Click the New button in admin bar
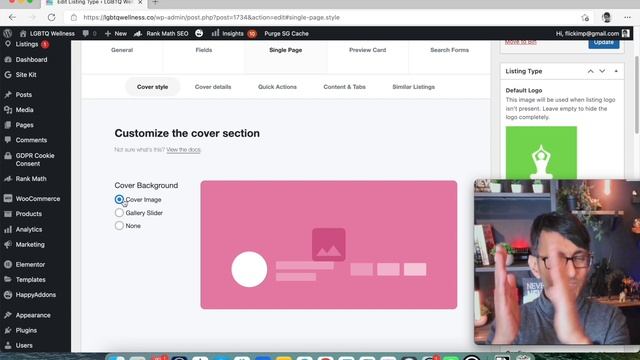 [116, 33]
